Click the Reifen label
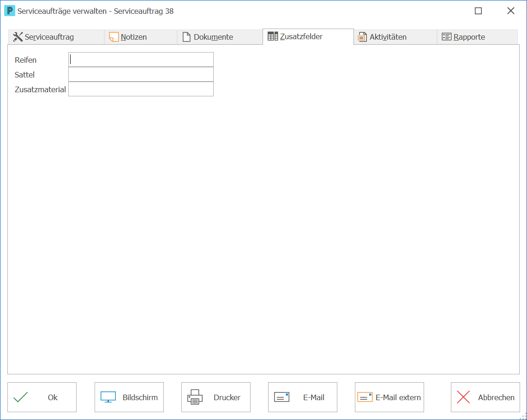 coord(25,60)
